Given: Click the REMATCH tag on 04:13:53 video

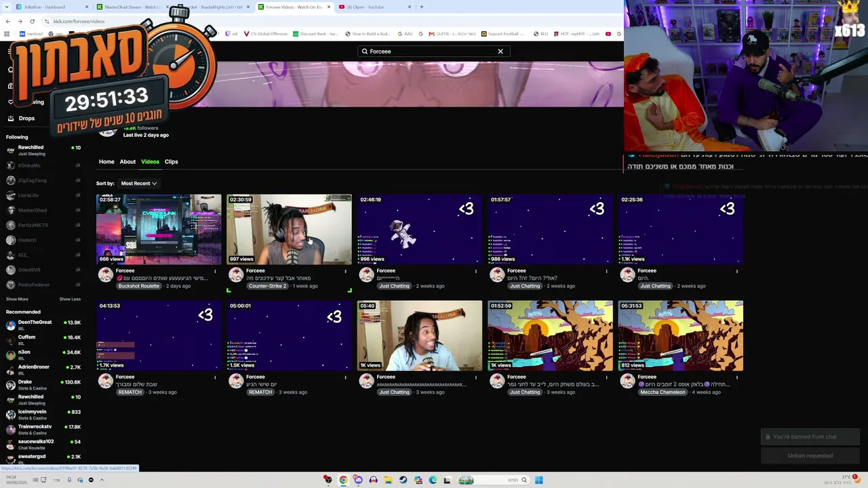Looking at the screenshot, I should [130, 392].
